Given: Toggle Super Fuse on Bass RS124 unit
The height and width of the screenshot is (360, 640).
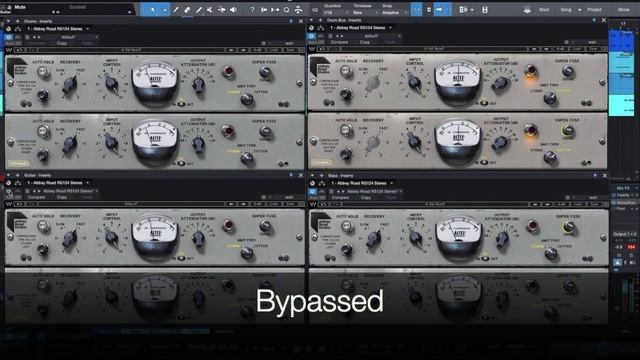Looking at the screenshot, I should (569, 227).
